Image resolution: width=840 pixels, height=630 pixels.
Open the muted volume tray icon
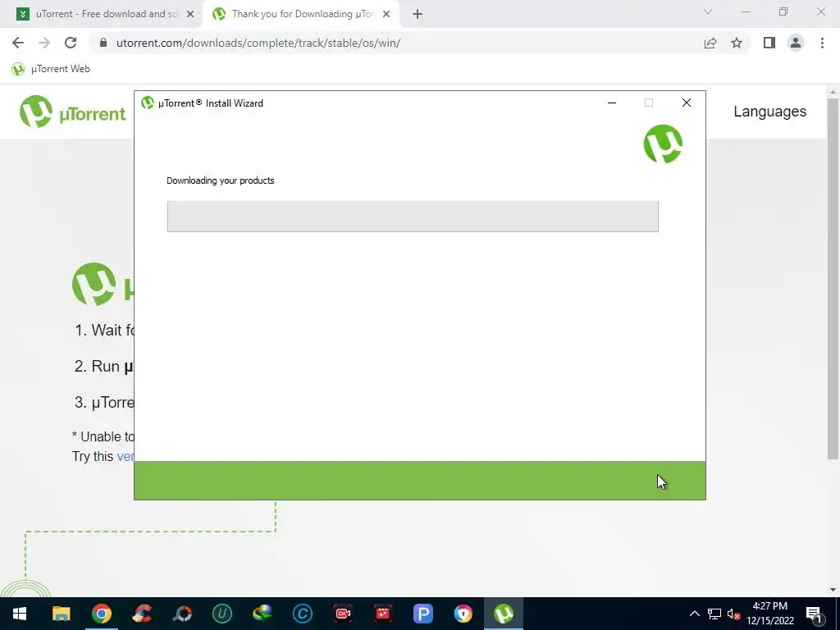pos(734,614)
